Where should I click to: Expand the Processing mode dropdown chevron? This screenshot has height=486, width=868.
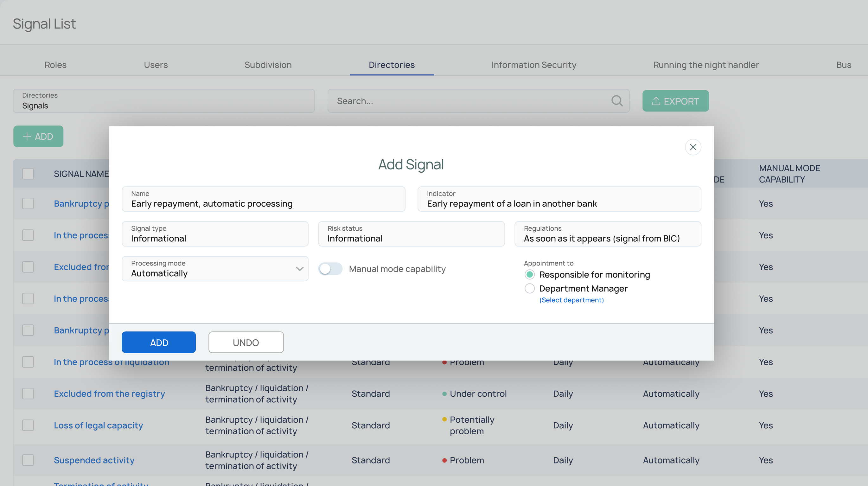(x=299, y=269)
